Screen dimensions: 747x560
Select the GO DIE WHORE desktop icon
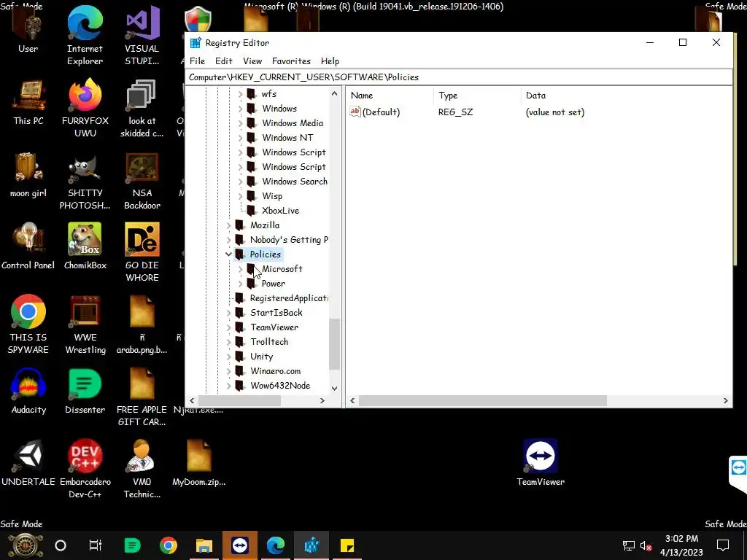142,252
